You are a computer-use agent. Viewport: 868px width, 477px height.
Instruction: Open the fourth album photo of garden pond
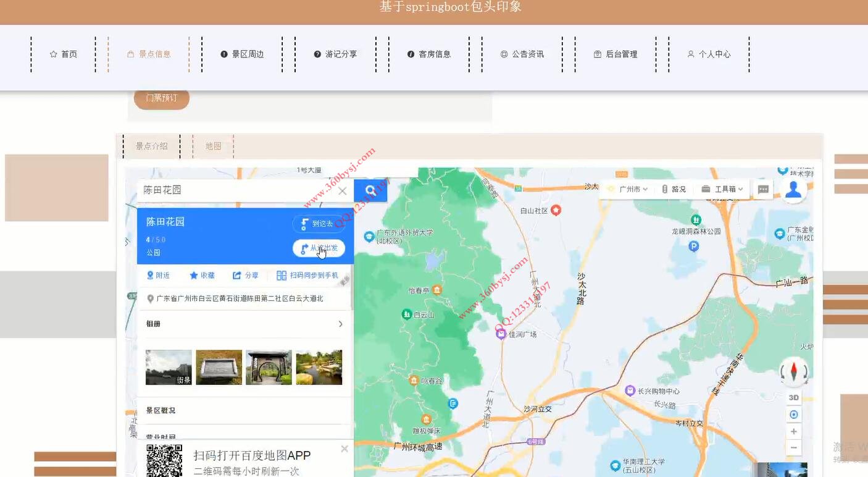pos(319,368)
